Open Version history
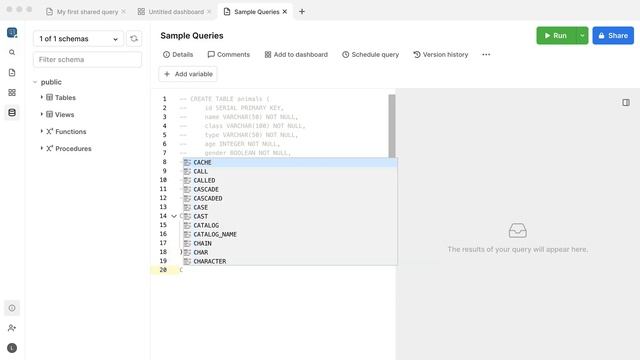Viewport: 640px width, 360px height. pos(441,54)
